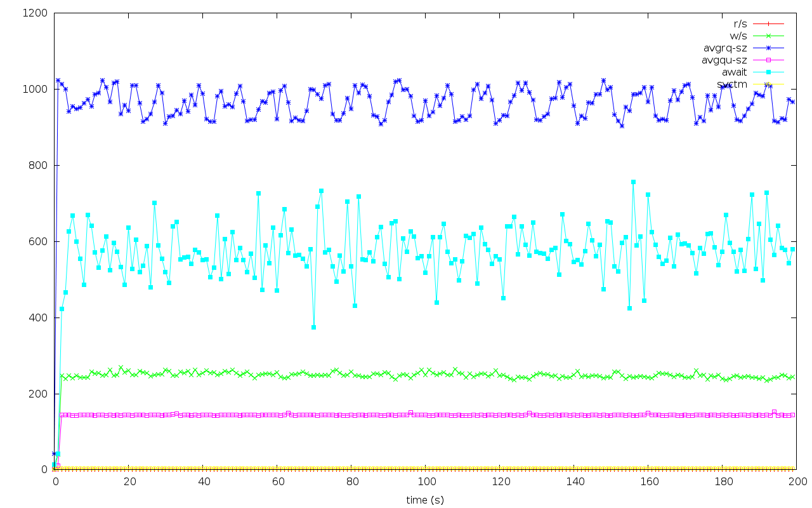Click the 140 x-axis tick label
This screenshot has width=812, height=508.
(574, 482)
